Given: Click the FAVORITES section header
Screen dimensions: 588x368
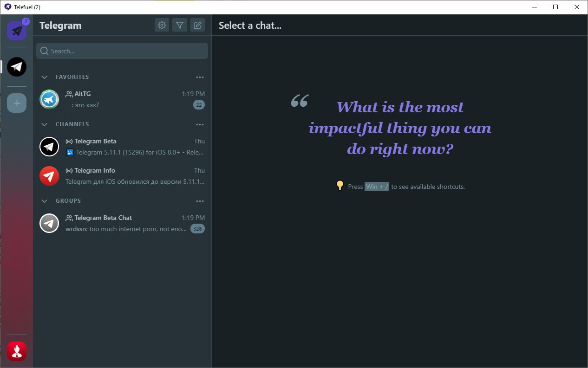Looking at the screenshot, I should [x=72, y=77].
